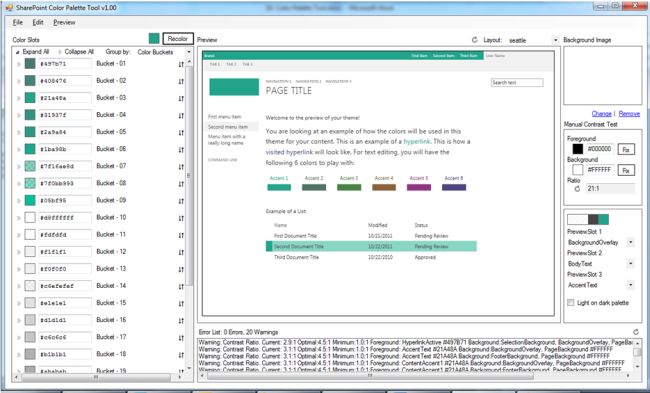Expand the Bucket - 05 row
The height and width of the screenshot is (393, 650).
(x=19, y=133)
